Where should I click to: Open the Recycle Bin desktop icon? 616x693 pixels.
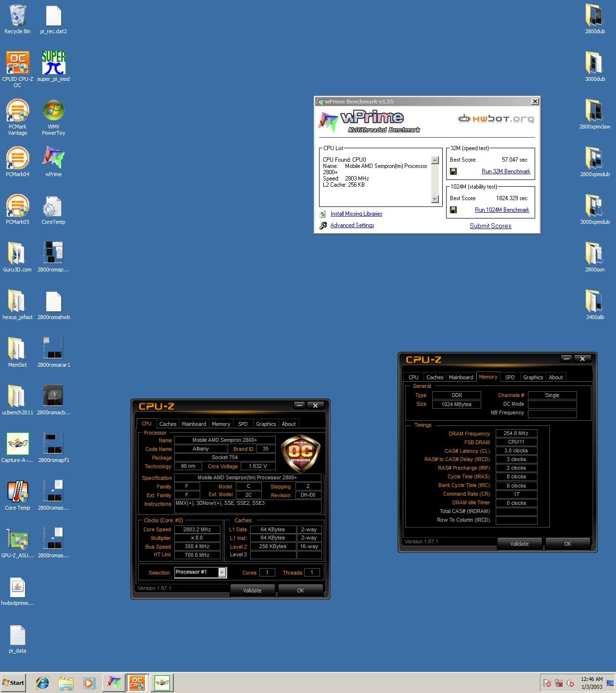(17, 19)
